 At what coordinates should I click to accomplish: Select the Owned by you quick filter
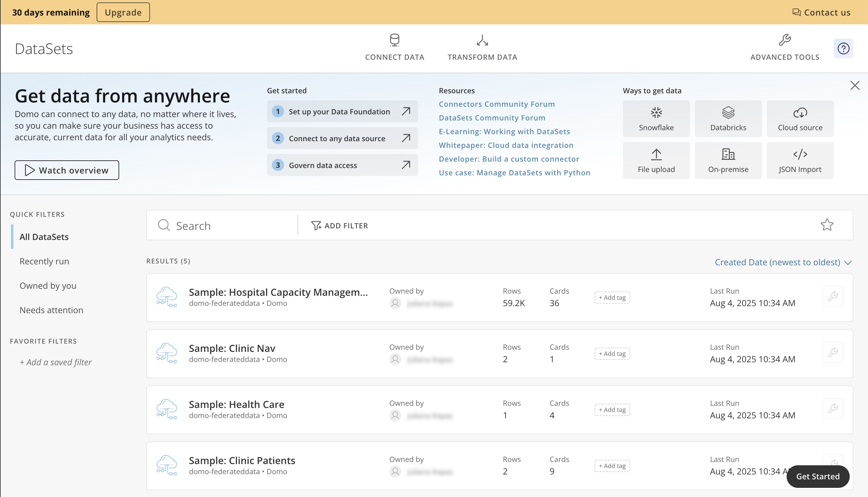(x=48, y=286)
